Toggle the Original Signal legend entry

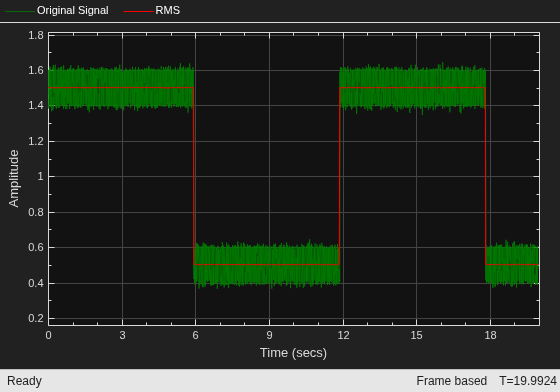56,11
